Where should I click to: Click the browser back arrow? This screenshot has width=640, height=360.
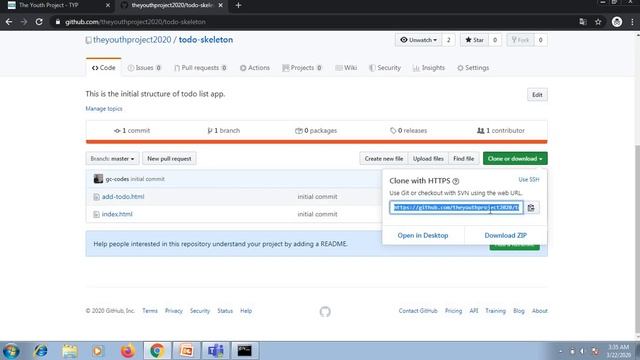(x=9, y=22)
